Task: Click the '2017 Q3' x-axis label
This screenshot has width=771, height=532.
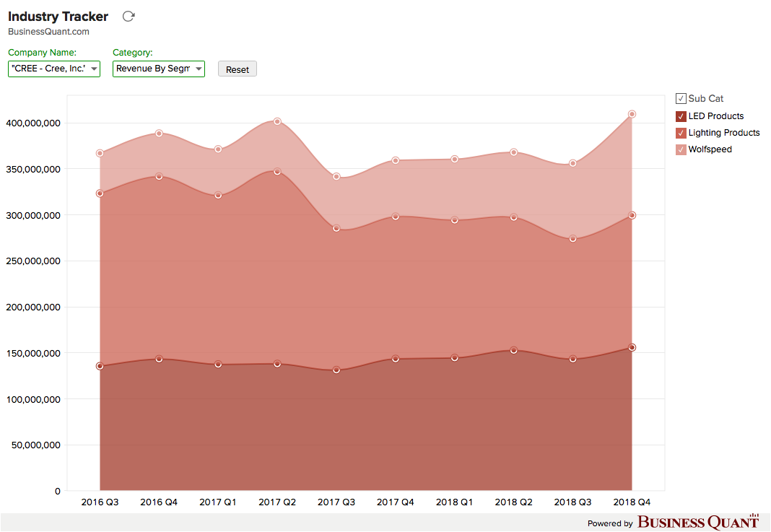Action: pos(336,502)
